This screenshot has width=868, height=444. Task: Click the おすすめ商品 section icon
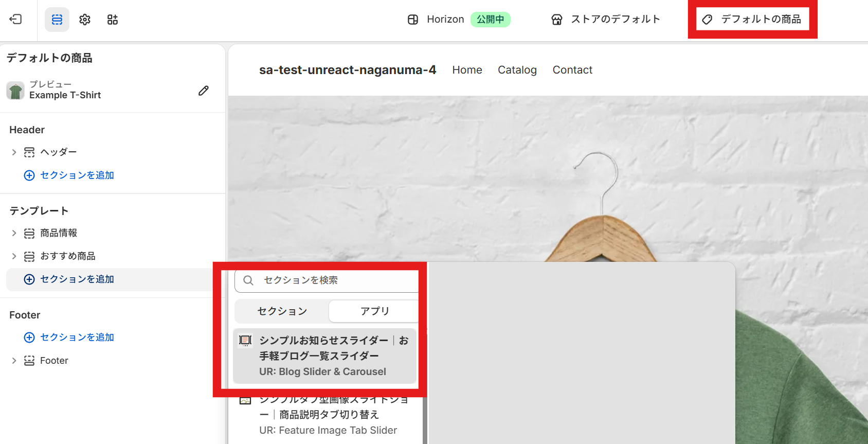(29, 256)
